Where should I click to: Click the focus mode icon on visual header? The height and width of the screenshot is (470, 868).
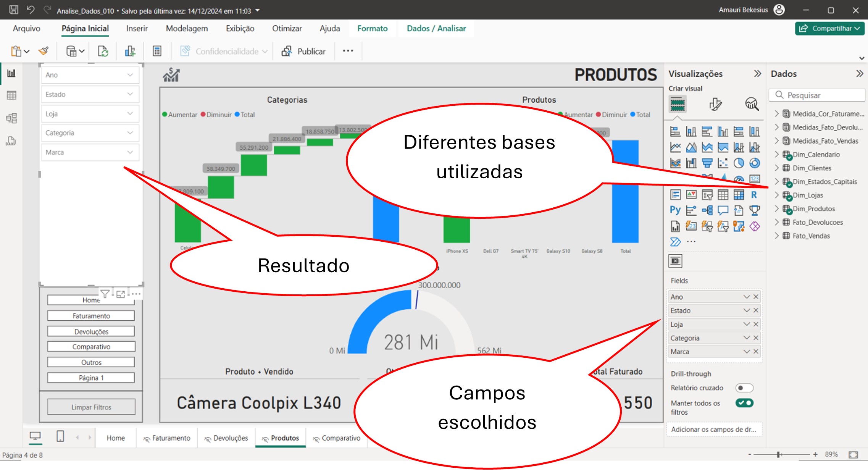coord(121,294)
